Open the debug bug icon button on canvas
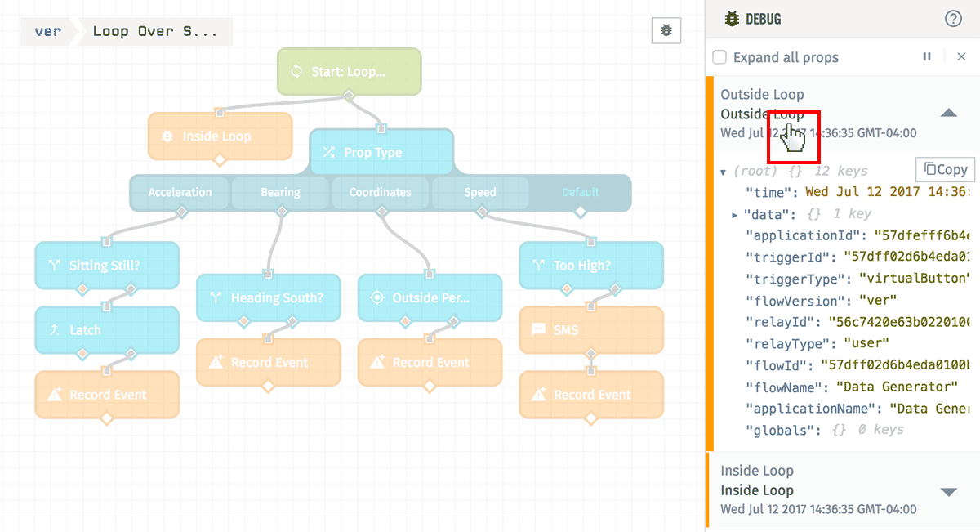Image resolution: width=980 pixels, height=532 pixels. click(666, 31)
